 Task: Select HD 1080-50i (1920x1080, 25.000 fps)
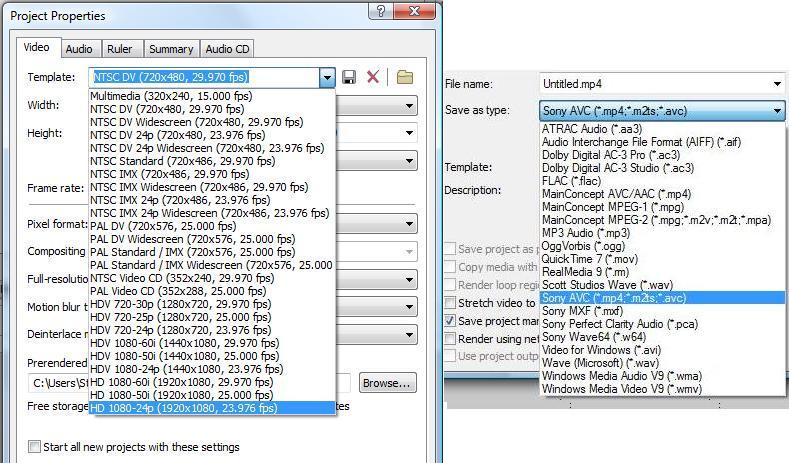(x=212, y=395)
